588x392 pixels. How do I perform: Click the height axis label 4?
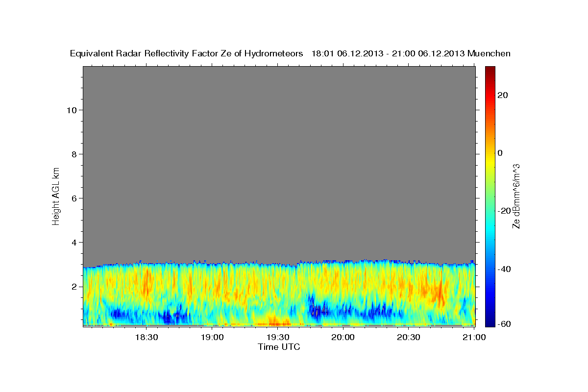pyautogui.click(x=74, y=242)
